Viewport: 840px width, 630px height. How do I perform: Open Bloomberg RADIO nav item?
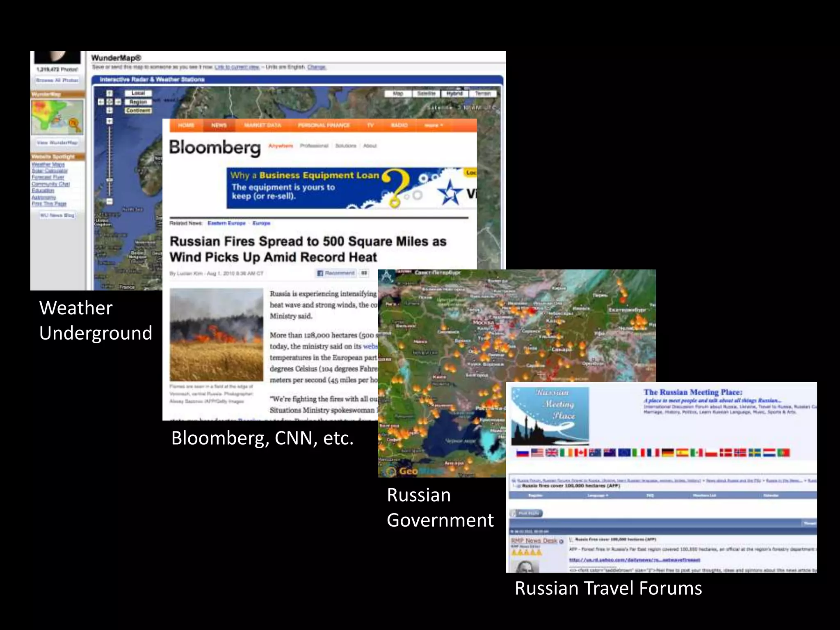point(399,125)
